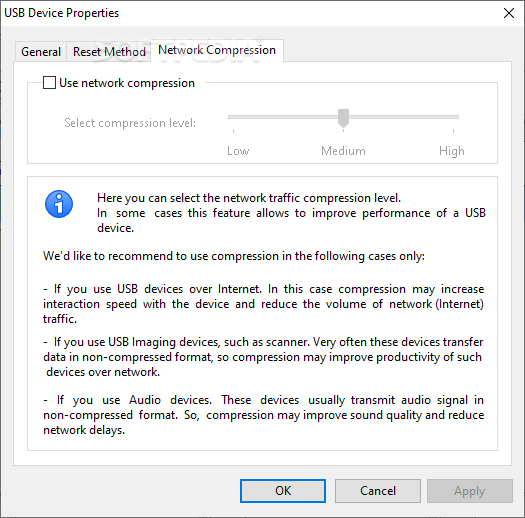The width and height of the screenshot is (525, 518).
Task: Click the blue information icon
Action: 59,204
